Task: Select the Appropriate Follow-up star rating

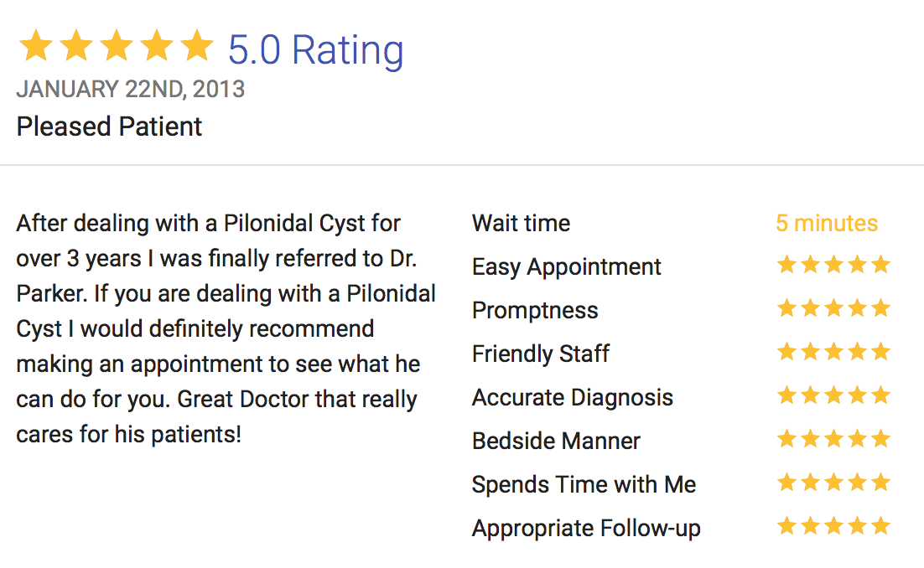Action: [x=833, y=526]
